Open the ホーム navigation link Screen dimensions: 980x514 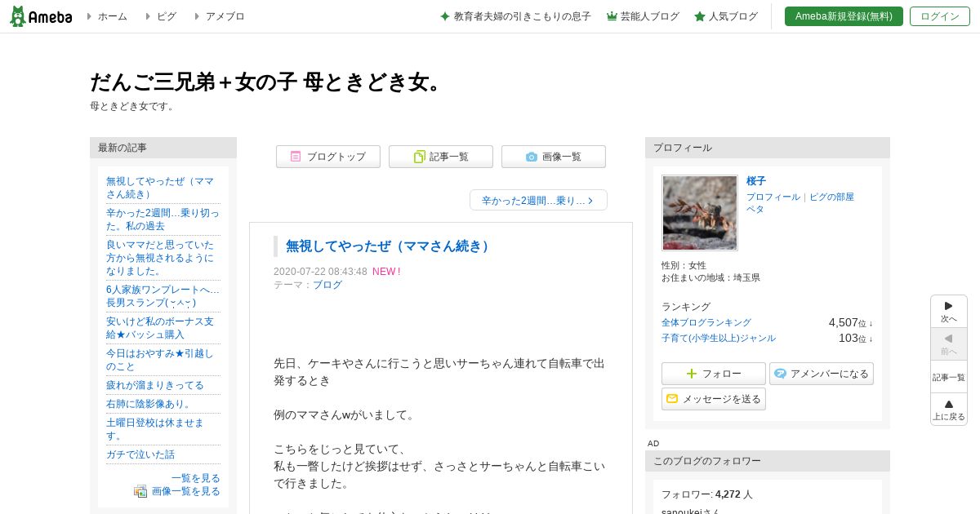(x=112, y=16)
